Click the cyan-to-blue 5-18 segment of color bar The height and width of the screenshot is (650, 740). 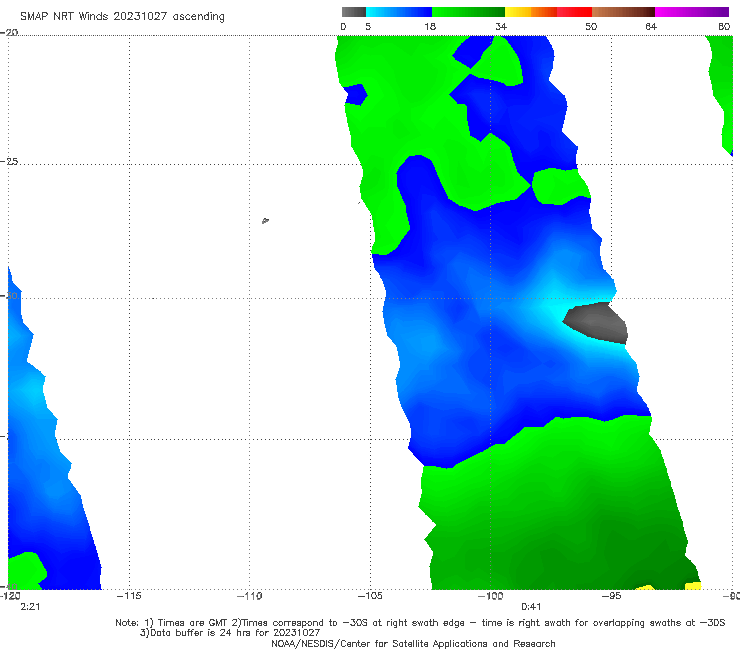tap(399, 12)
